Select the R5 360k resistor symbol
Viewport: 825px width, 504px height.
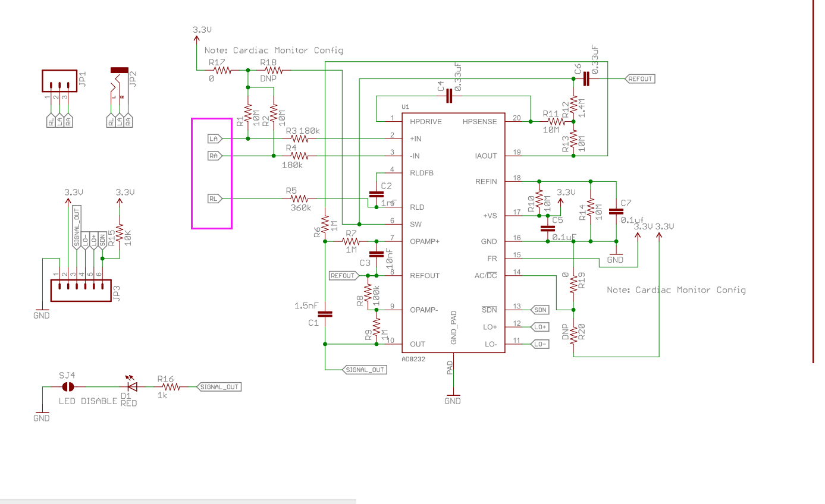click(x=299, y=199)
